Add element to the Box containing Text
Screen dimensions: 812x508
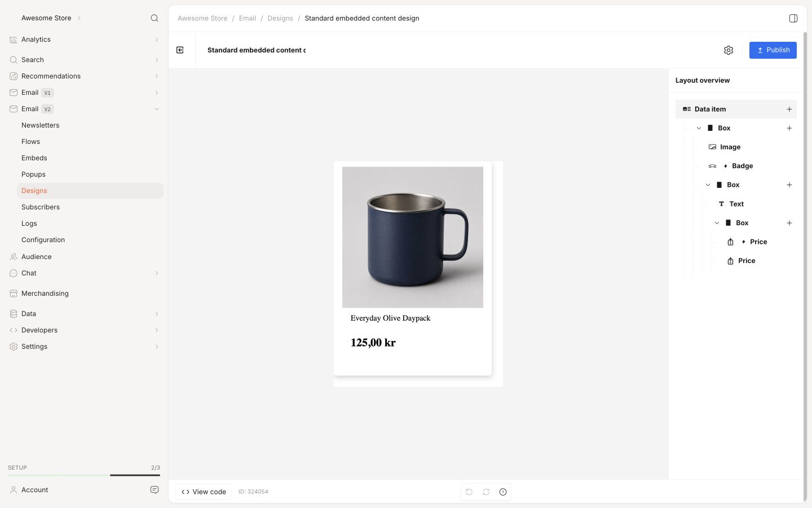789,185
